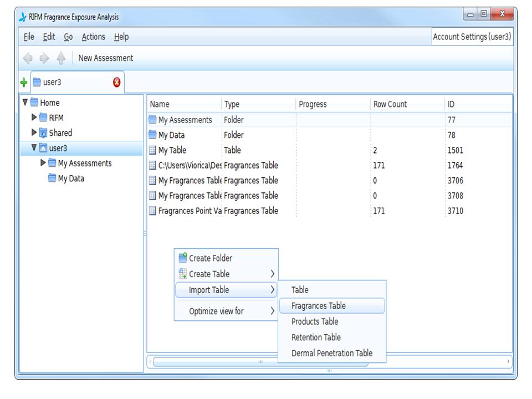Open the Optimize view for submenu

[226, 311]
